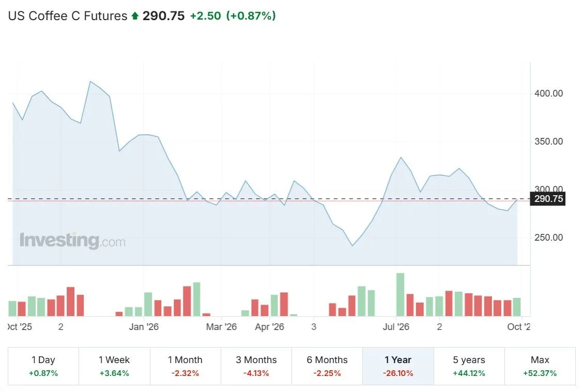This screenshot has height=392, width=583.
Task: Click the green up-arrow price icon
Action: pyautogui.click(x=135, y=16)
